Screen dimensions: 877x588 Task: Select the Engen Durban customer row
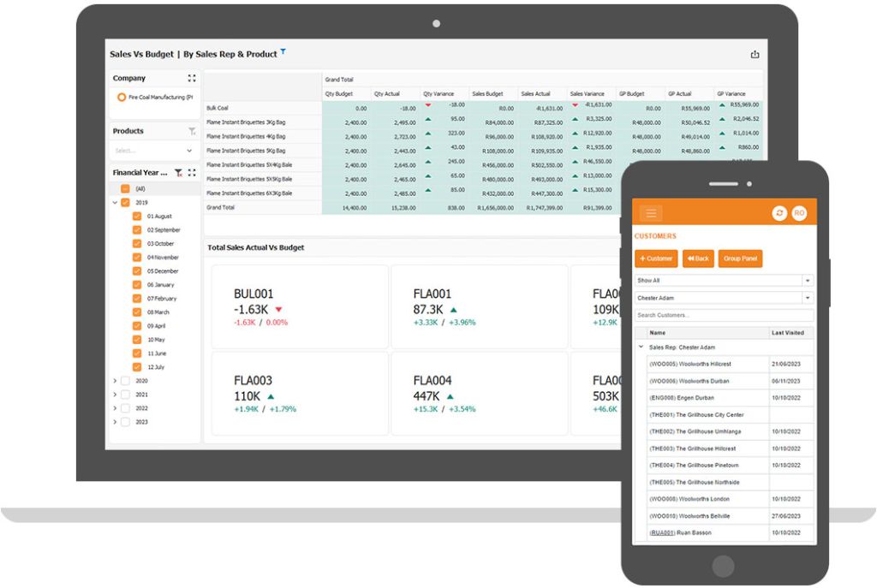pos(730,398)
